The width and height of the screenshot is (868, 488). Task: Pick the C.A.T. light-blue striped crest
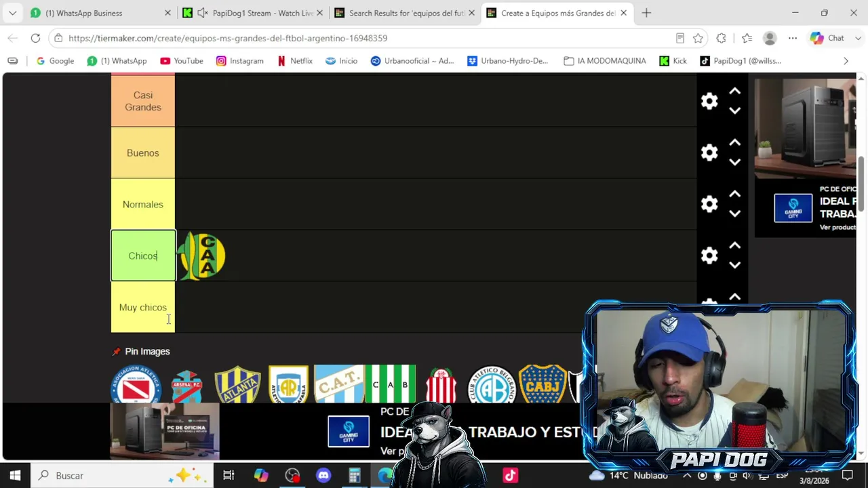pyautogui.click(x=339, y=384)
